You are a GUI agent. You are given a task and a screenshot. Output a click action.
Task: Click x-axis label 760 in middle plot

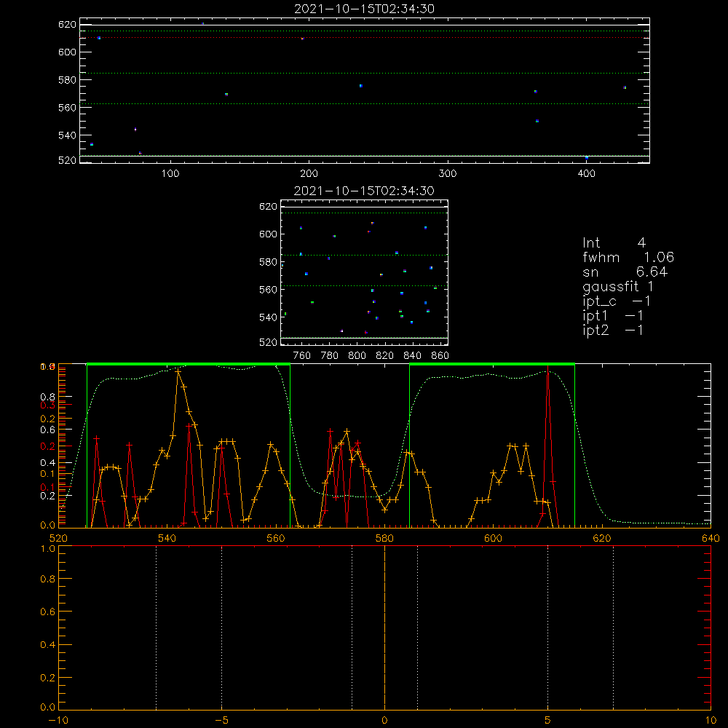pyautogui.click(x=302, y=356)
